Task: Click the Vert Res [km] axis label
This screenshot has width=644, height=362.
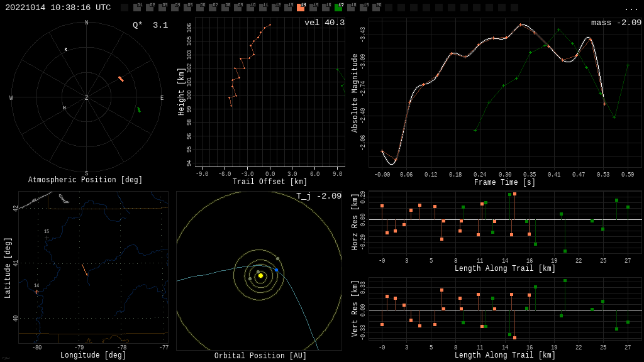Action: 355,309
